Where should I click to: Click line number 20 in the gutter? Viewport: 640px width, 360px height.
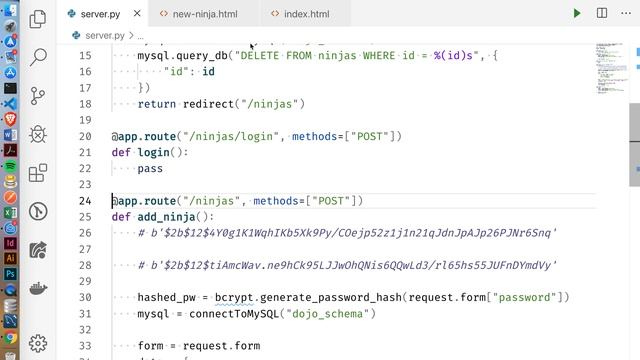tap(85, 136)
